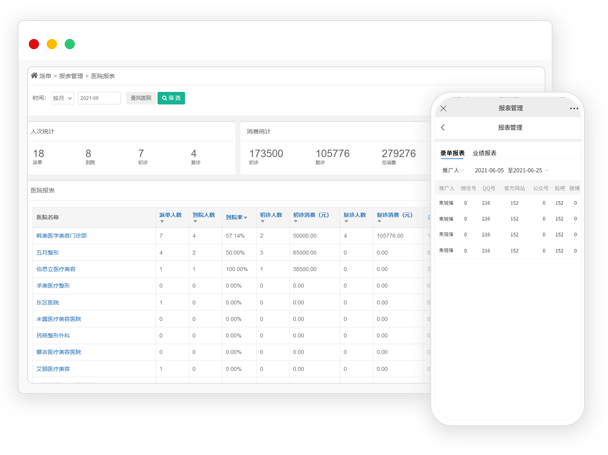608x455 pixels.
Task: Click the home icon in the breadcrumb
Action: (34, 75)
